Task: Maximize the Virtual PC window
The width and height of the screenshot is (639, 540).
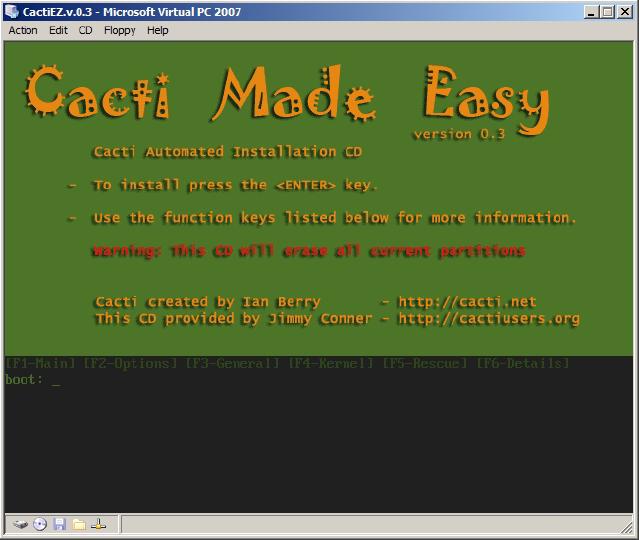Action: click(607, 12)
